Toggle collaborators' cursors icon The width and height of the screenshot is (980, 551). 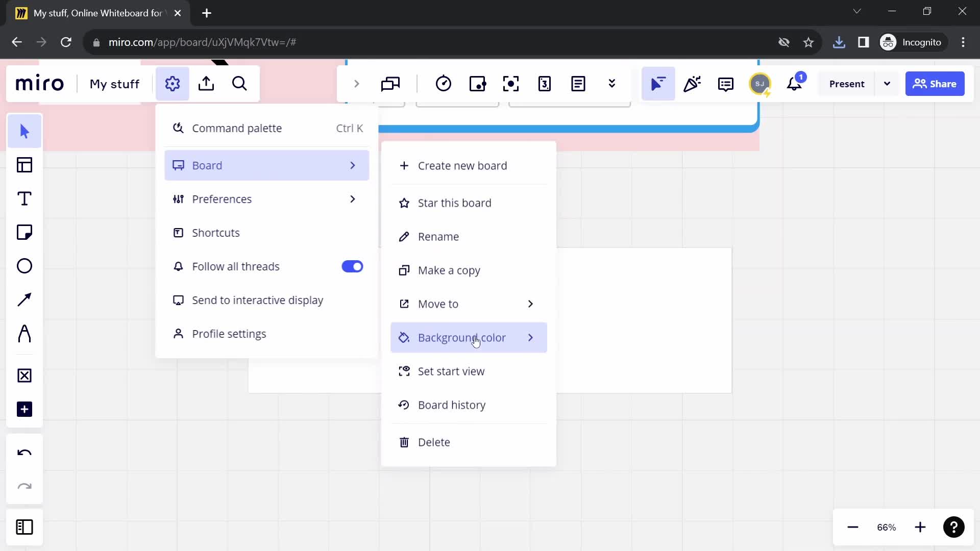[658, 84]
